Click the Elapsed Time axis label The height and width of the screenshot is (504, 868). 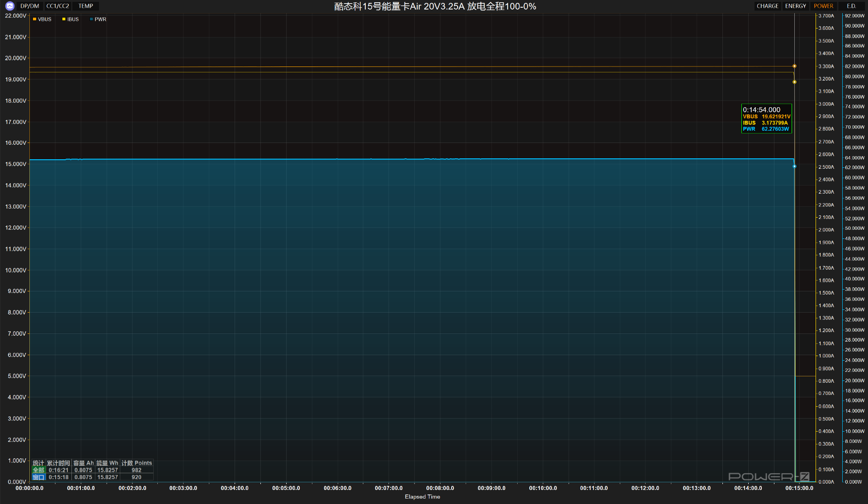[422, 497]
